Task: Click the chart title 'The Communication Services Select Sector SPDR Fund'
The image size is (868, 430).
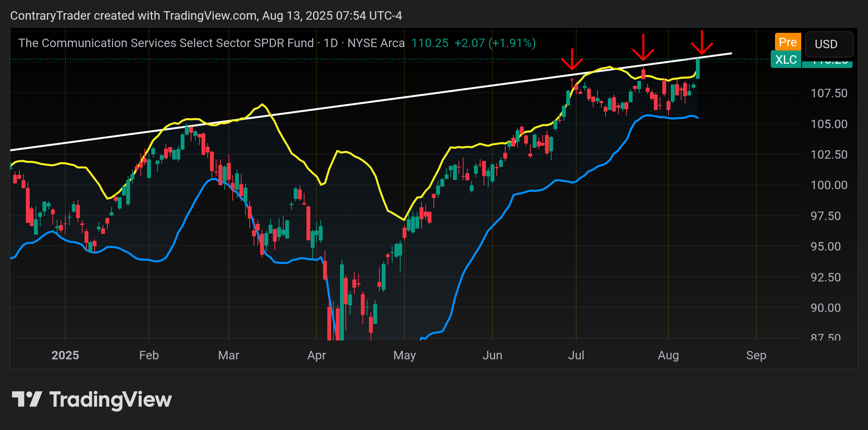Action: tap(166, 43)
